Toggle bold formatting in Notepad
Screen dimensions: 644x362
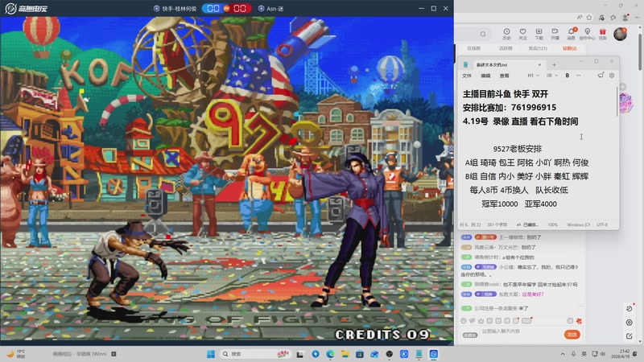pos(568,76)
